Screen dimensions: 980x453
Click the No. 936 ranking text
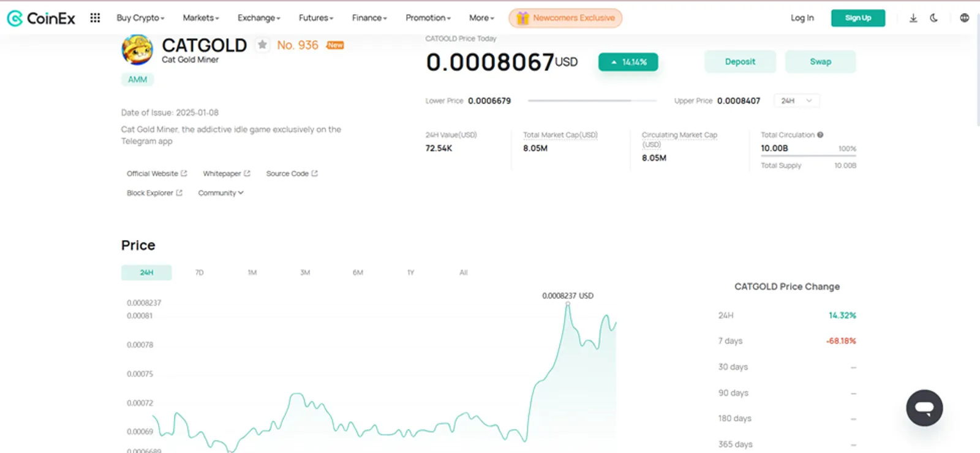point(298,45)
